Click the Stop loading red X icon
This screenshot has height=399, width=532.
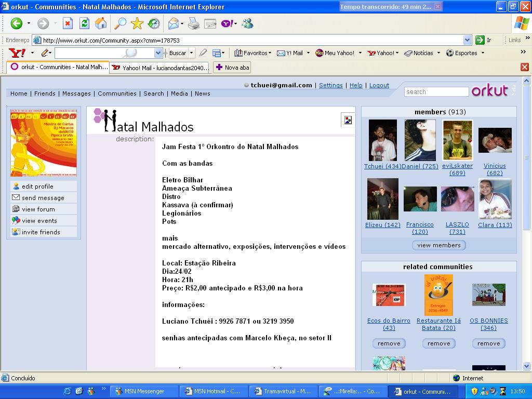click(x=68, y=23)
